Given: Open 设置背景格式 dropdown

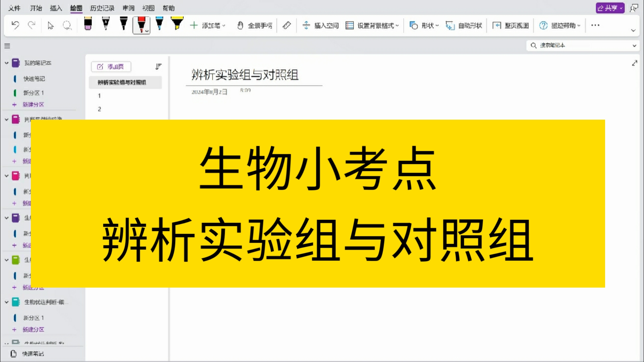Looking at the screenshot, I should [372, 25].
